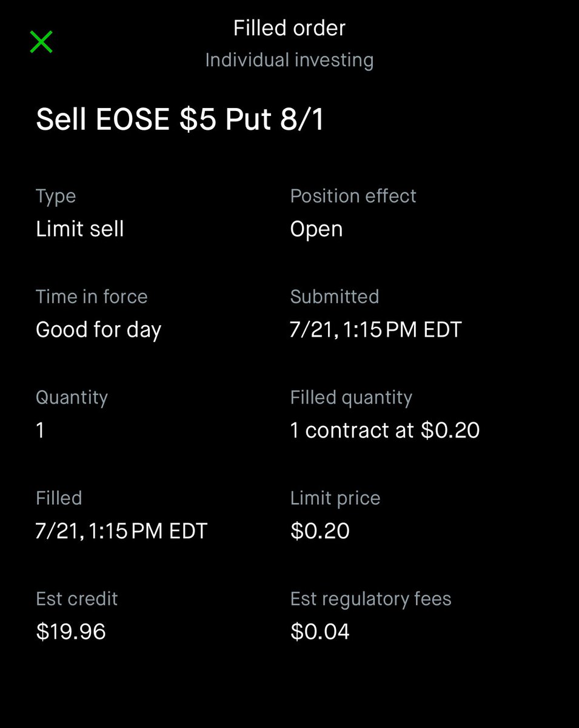Viewport: 579px width, 728px height.
Task: Tap the Position effect label
Action: (353, 196)
